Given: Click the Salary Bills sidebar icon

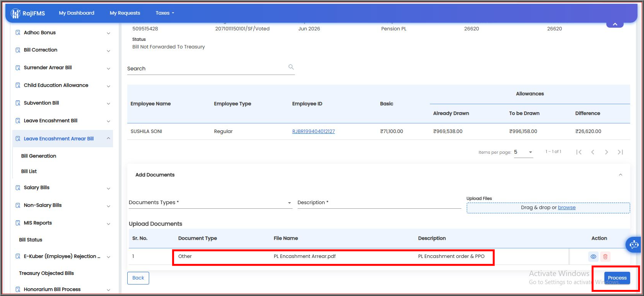Looking at the screenshot, I should coord(18,188).
